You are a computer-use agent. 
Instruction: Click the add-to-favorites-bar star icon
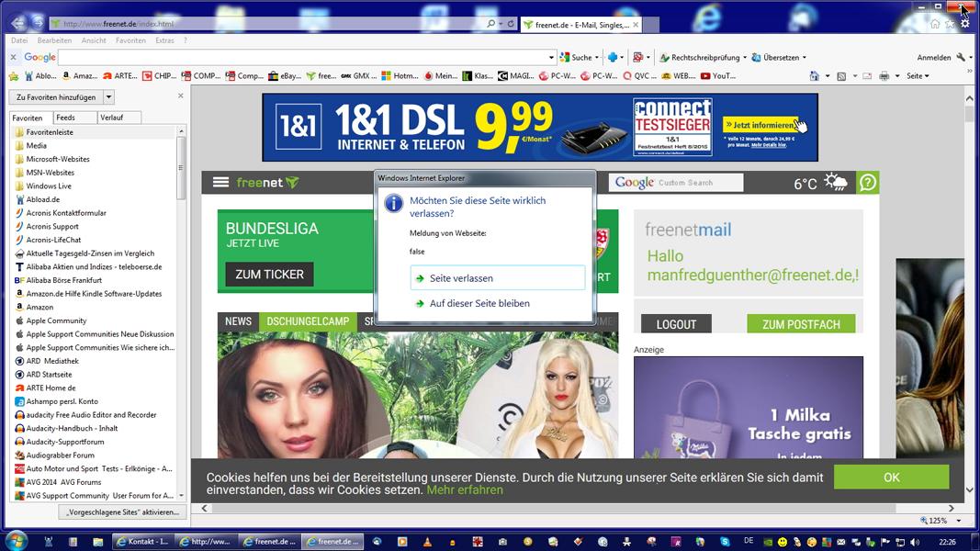tap(14, 76)
